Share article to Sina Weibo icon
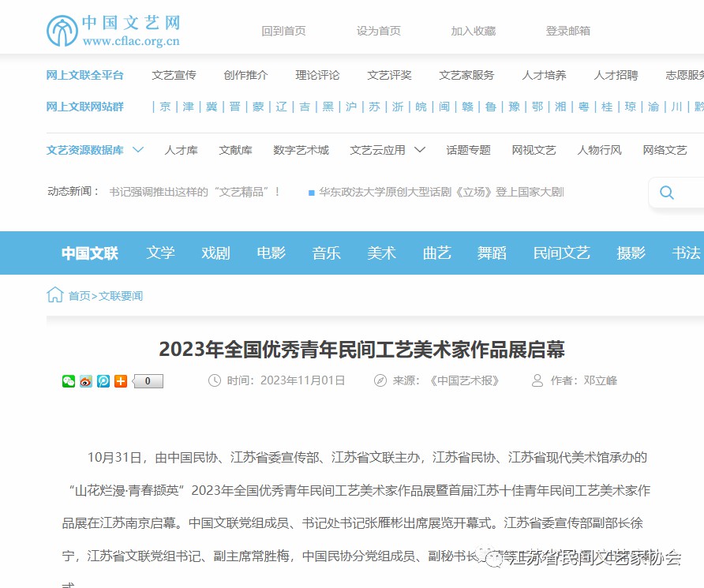This screenshot has height=588, width=704. point(86,381)
